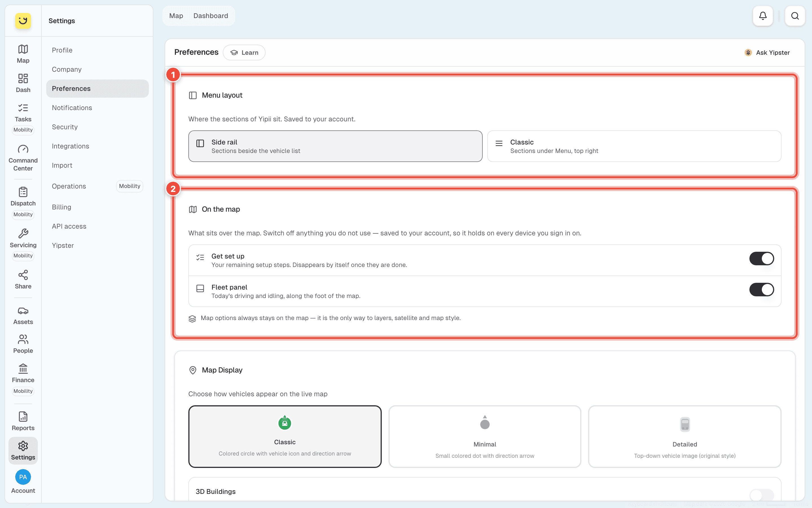
Task: Click the Learn button
Action: (x=244, y=52)
